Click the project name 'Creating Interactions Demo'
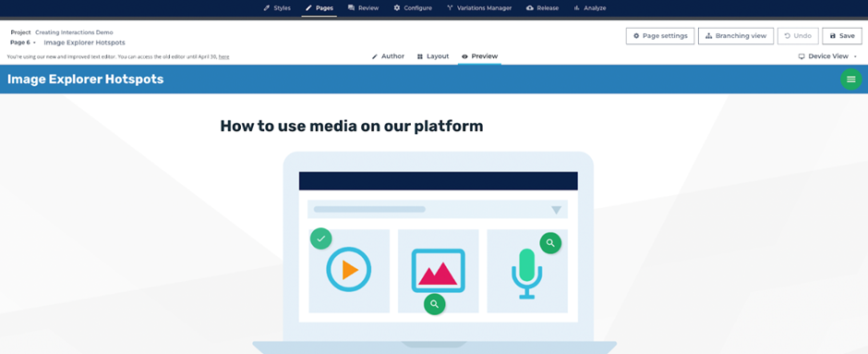This screenshot has width=868, height=354. coord(74,32)
